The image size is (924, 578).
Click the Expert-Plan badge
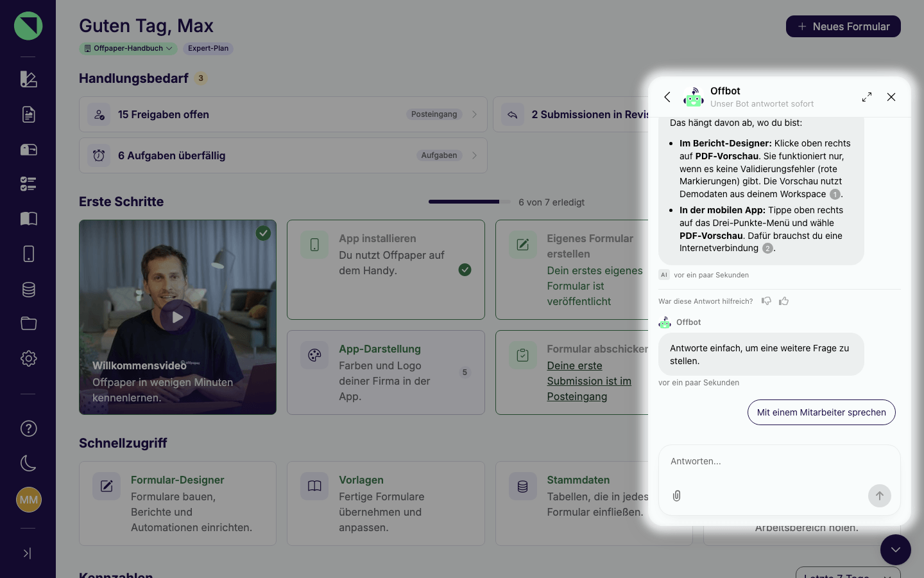pyautogui.click(x=208, y=48)
